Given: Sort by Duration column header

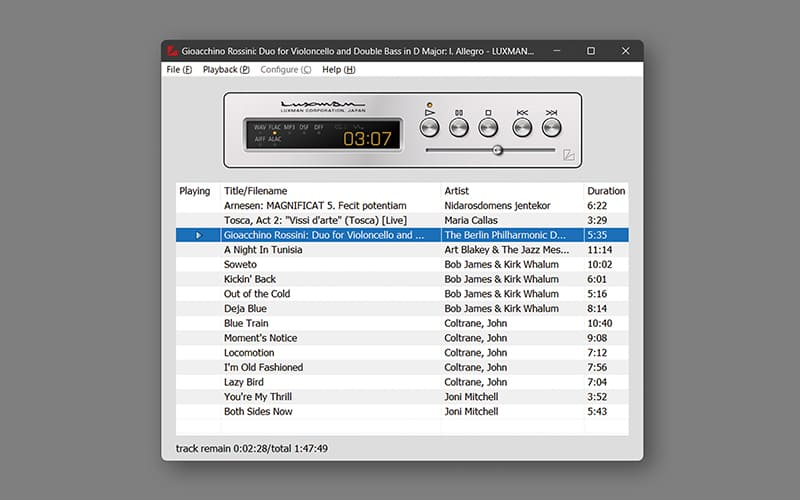Looking at the screenshot, I should [606, 191].
